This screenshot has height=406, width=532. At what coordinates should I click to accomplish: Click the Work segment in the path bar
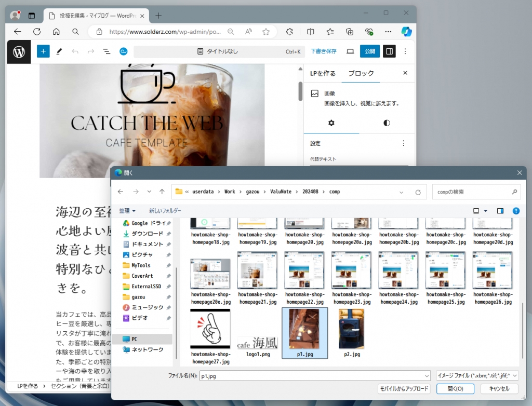click(230, 192)
